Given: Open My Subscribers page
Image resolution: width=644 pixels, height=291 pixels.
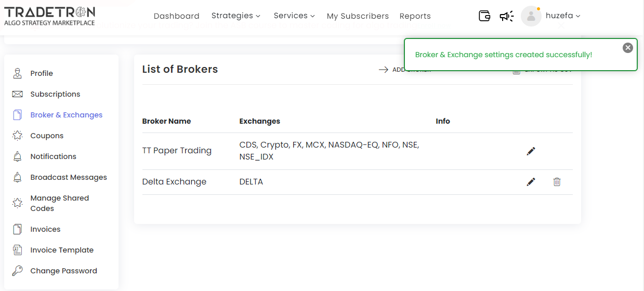Looking at the screenshot, I should [358, 16].
